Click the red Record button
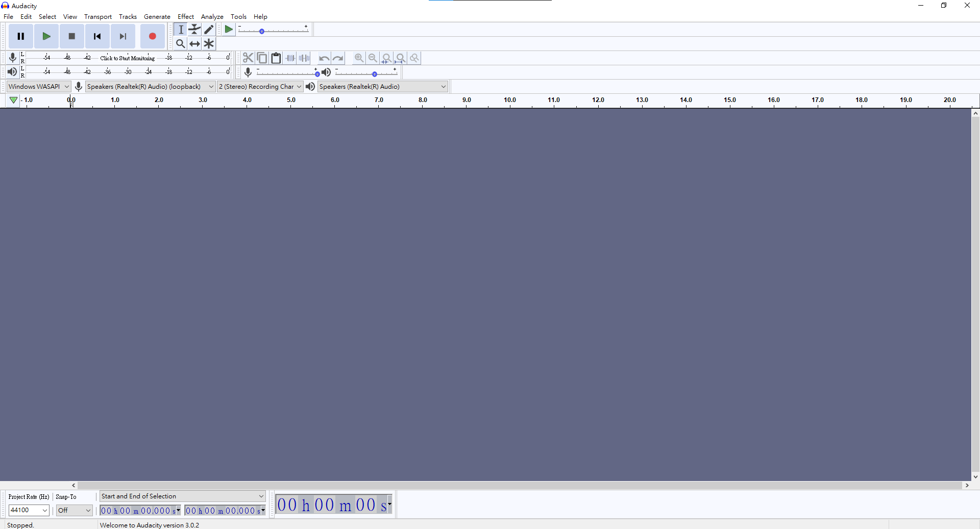This screenshot has width=980, height=529. [152, 36]
